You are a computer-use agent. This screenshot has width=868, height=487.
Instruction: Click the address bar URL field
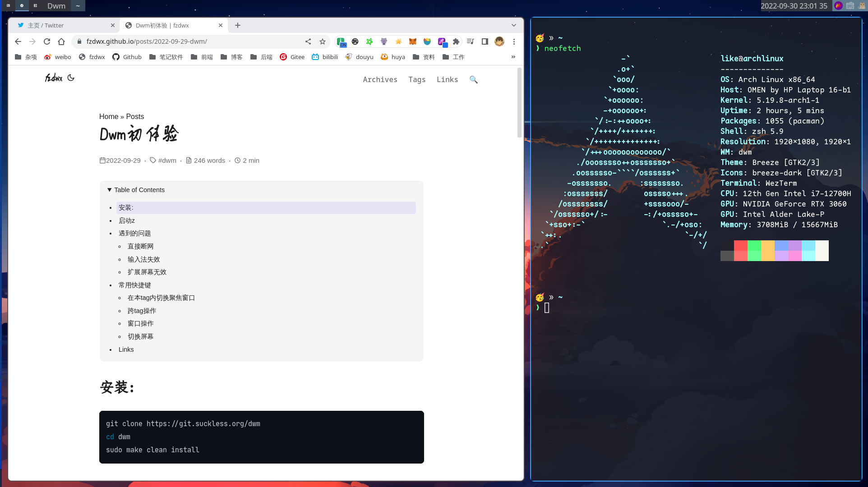189,41
